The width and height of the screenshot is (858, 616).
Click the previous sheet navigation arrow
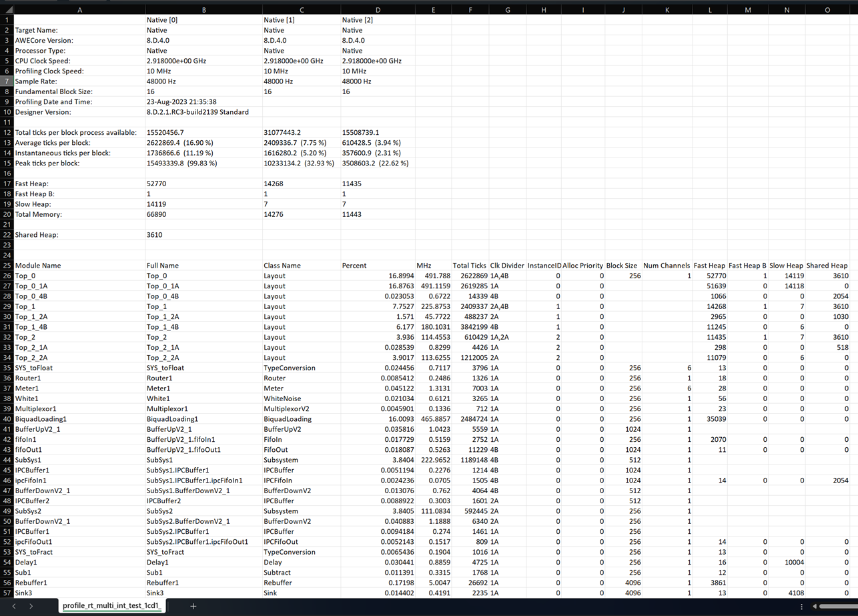tap(13, 606)
